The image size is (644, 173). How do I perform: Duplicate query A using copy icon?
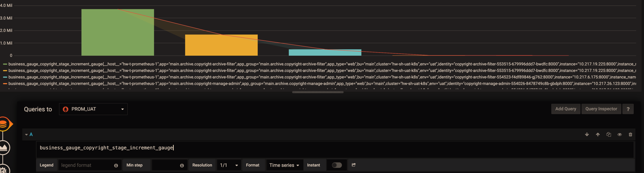[609, 134]
